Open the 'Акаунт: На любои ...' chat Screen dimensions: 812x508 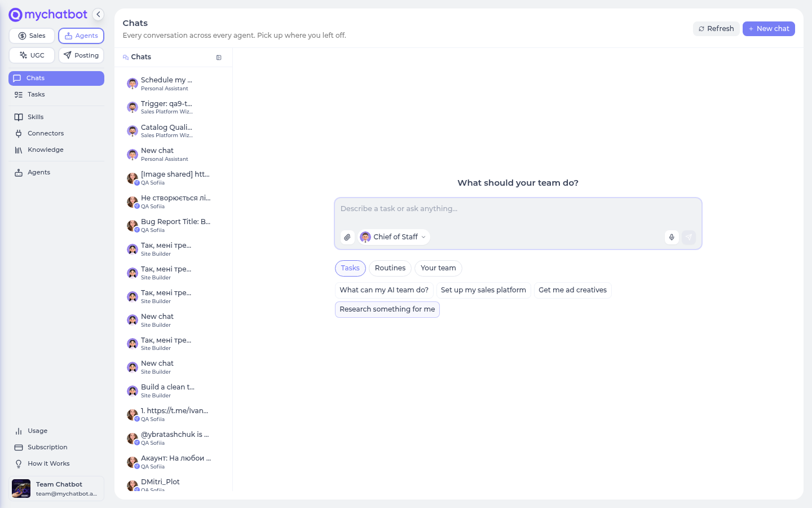[173, 462]
